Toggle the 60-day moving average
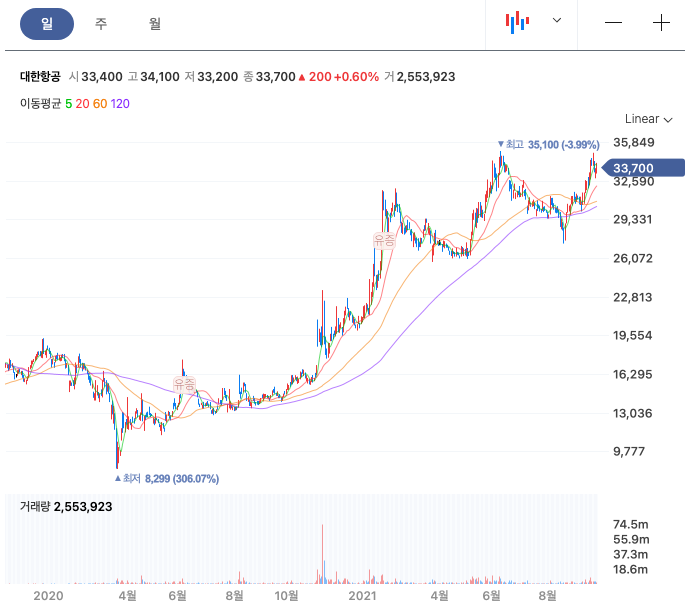This screenshot has width=686, height=612. (x=100, y=104)
